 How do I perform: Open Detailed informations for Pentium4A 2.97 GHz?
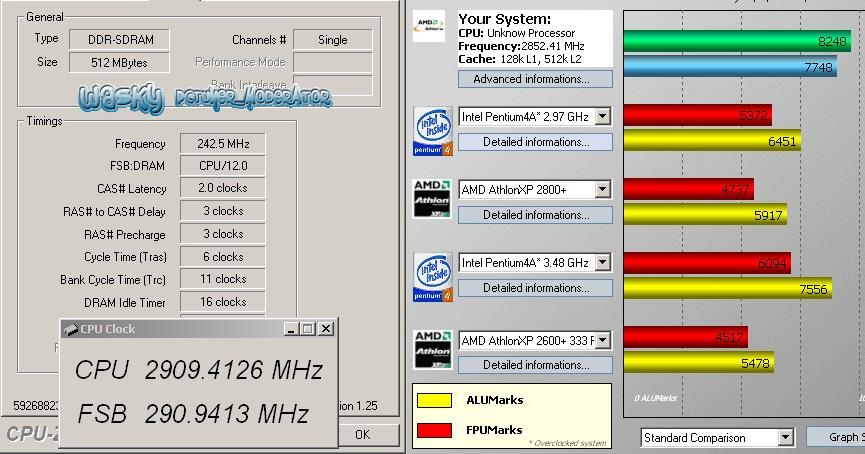(535, 142)
